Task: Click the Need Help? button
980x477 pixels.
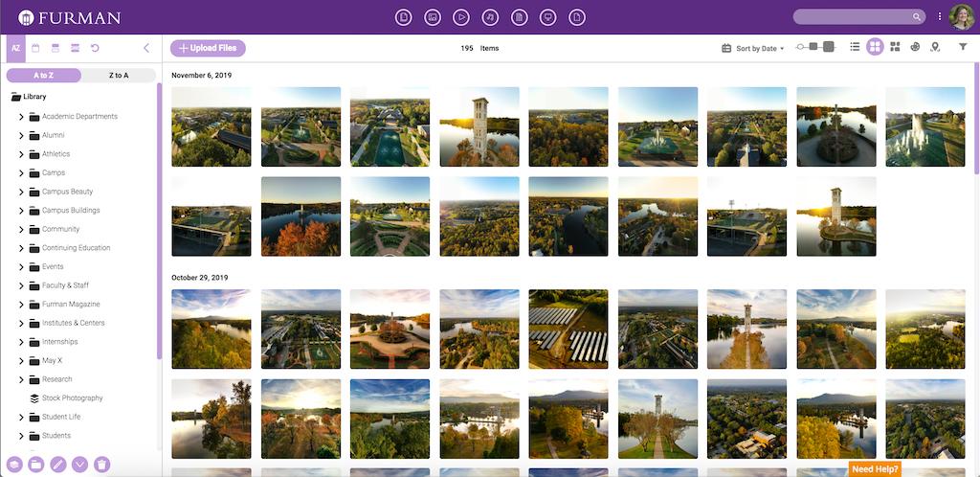Action: 875,469
